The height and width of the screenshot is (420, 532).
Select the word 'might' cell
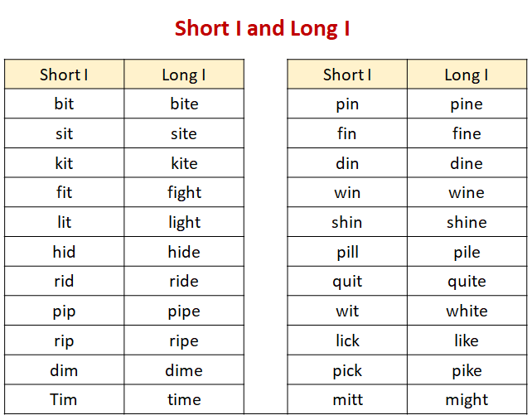467,400
